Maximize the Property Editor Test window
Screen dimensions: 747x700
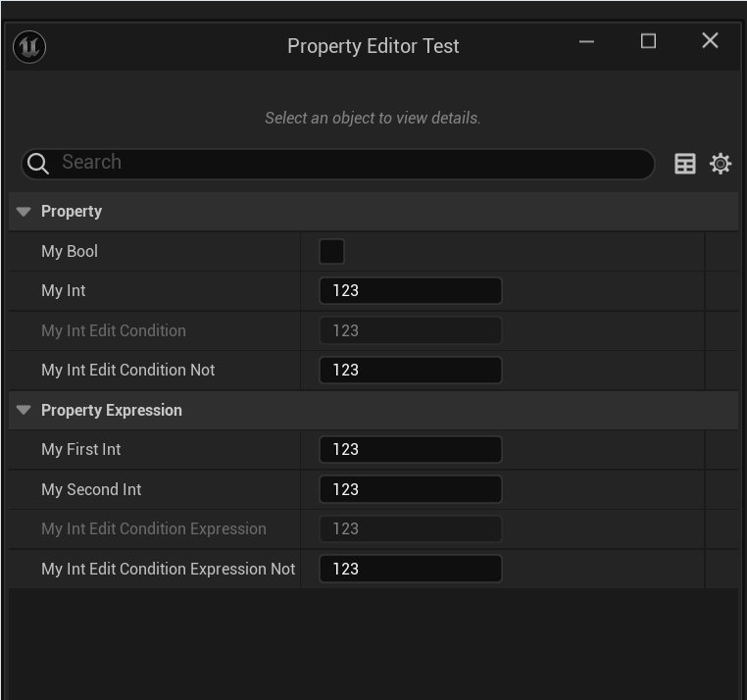click(648, 41)
